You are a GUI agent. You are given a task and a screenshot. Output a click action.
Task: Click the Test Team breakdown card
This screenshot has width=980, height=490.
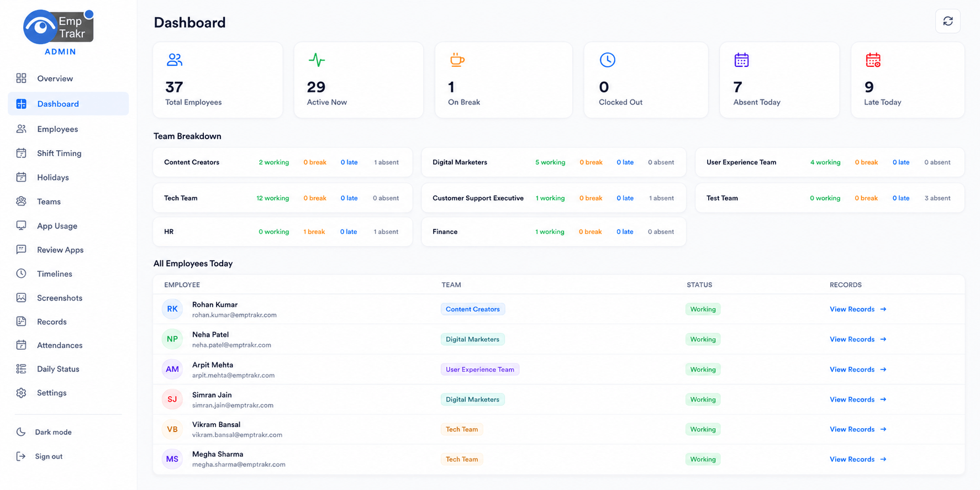pos(830,198)
